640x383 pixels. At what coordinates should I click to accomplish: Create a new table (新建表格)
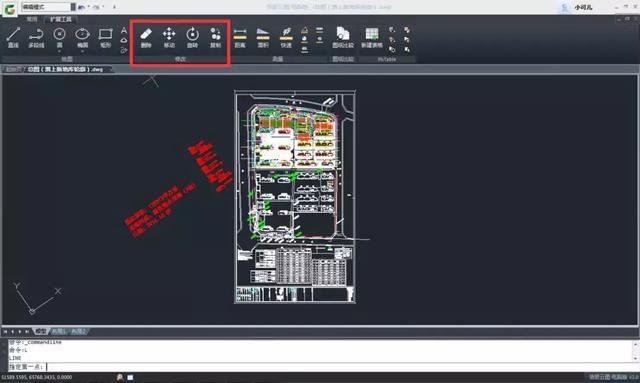pyautogui.click(x=372, y=38)
